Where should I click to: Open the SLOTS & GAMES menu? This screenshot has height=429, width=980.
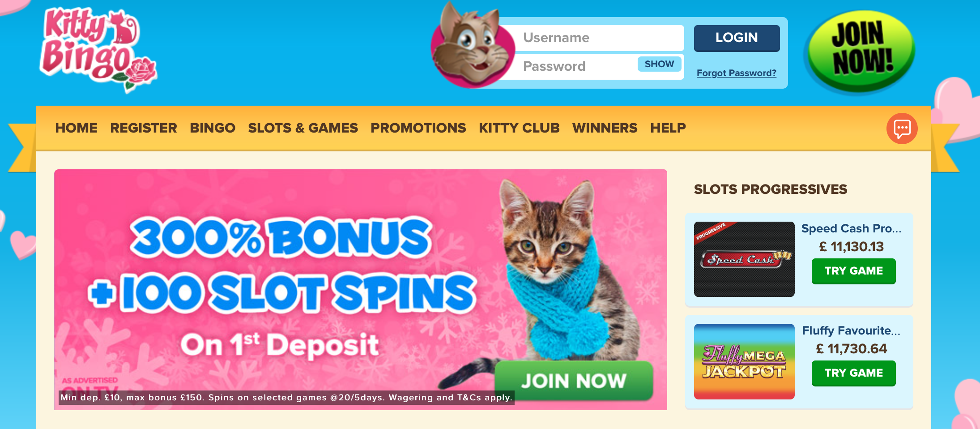[303, 128]
